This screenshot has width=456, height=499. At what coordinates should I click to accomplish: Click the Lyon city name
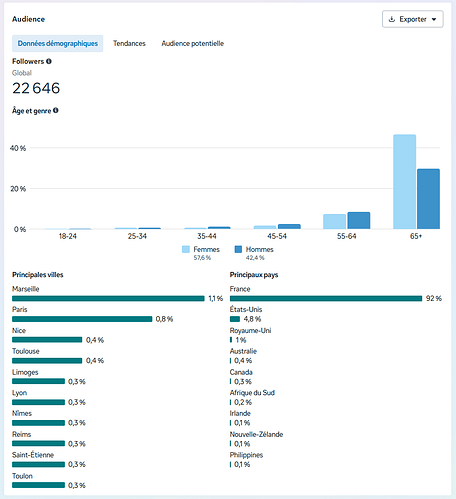[x=19, y=393]
